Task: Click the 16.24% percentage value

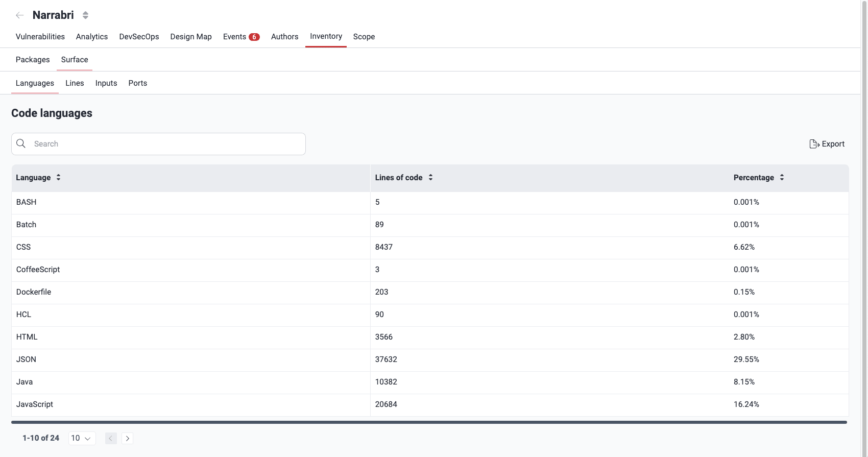Action: 746,404
